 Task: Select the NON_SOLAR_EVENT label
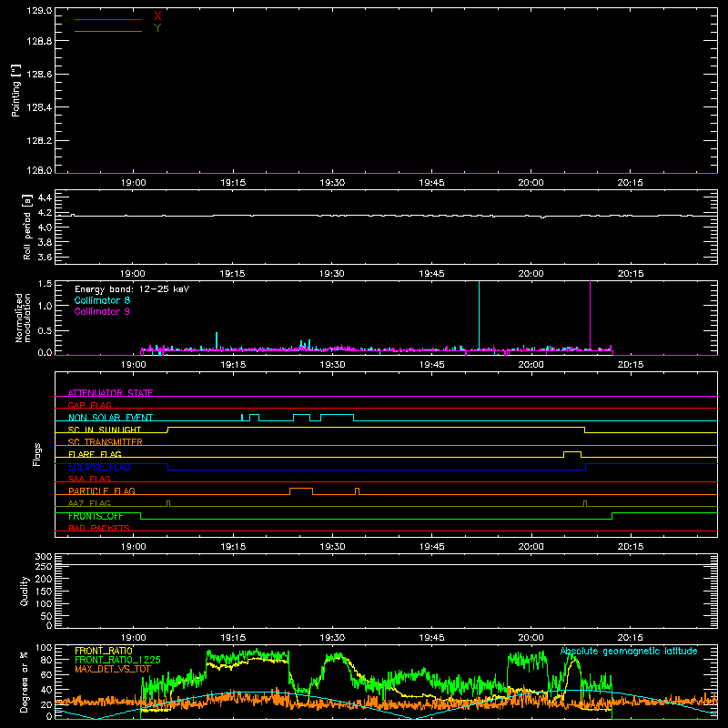coord(110,418)
